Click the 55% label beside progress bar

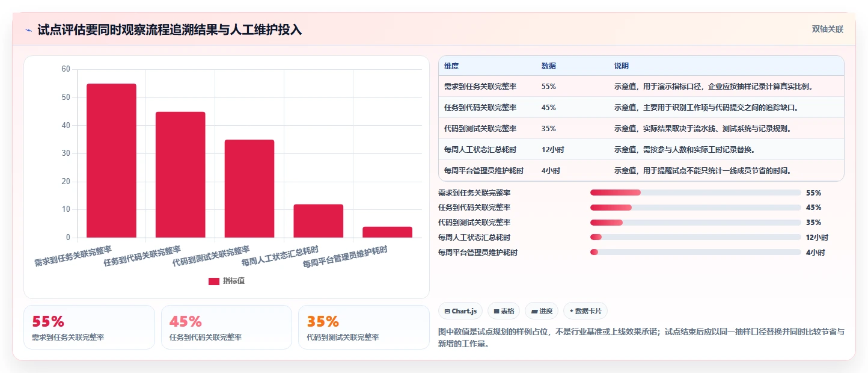[x=813, y=193]
